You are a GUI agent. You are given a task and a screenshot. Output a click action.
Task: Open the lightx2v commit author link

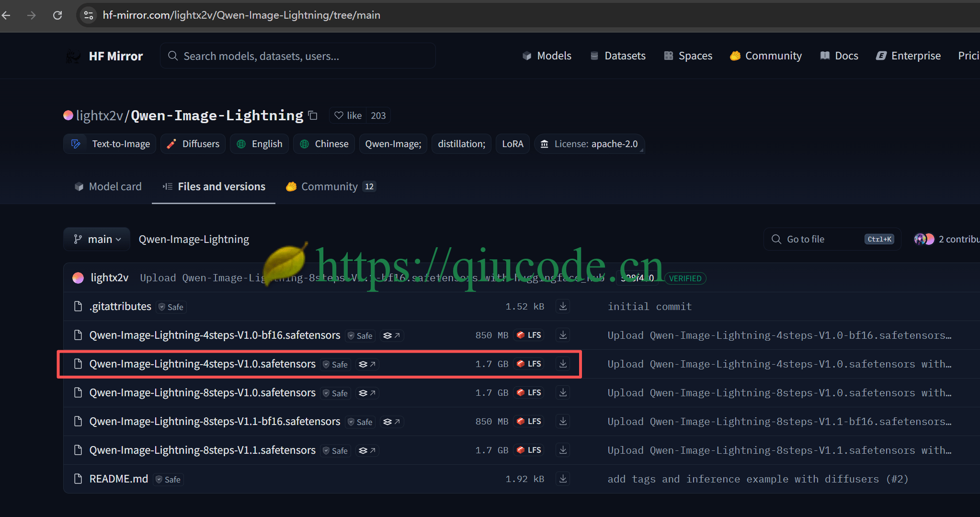point(110,278)
